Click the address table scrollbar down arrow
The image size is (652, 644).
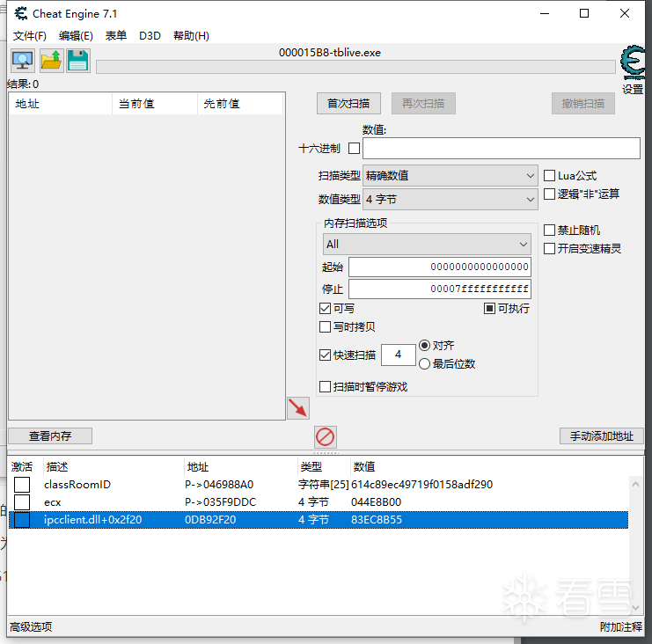635,608
